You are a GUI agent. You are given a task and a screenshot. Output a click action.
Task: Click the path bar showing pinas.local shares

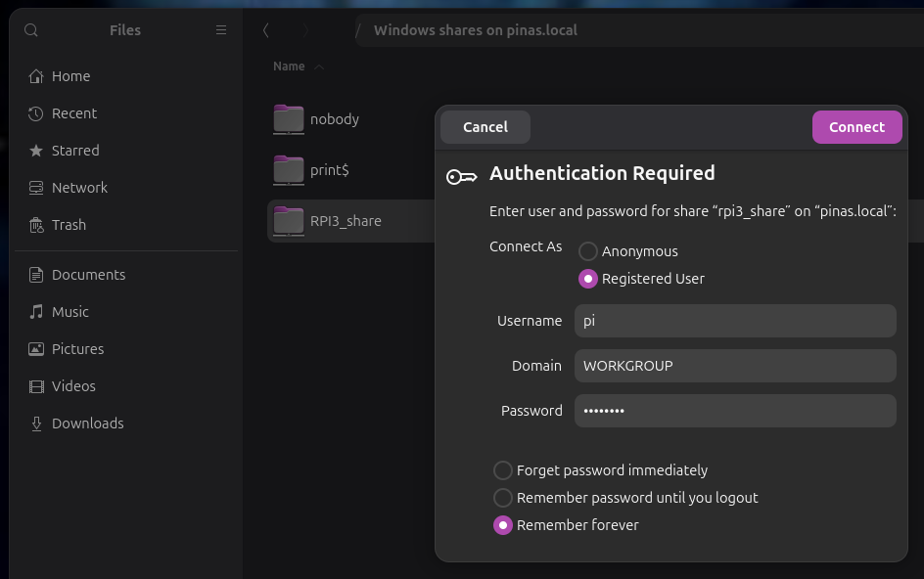(x=639, y=30)
